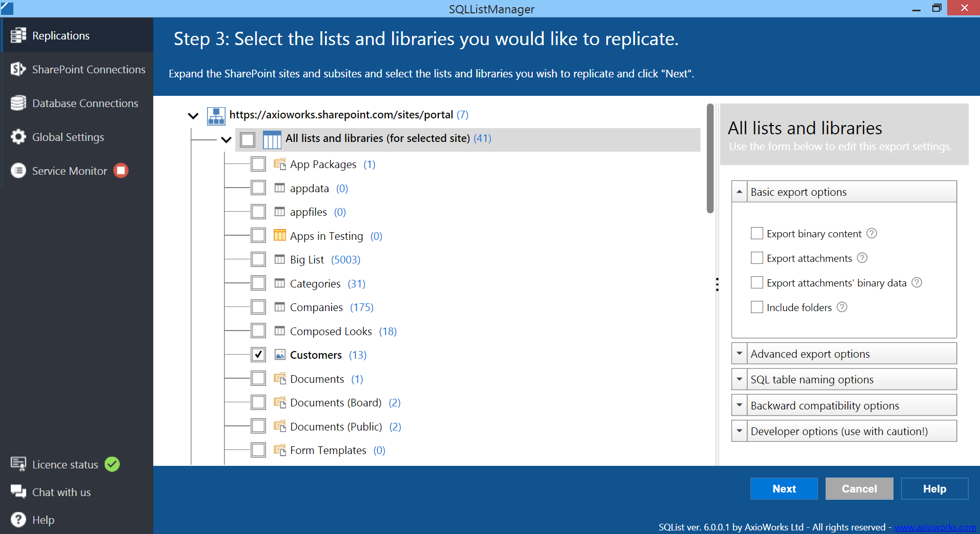This screenshot has height=534, width=980.
Task: Click the Service Monitor icon
Action: [x=18, y=171]
